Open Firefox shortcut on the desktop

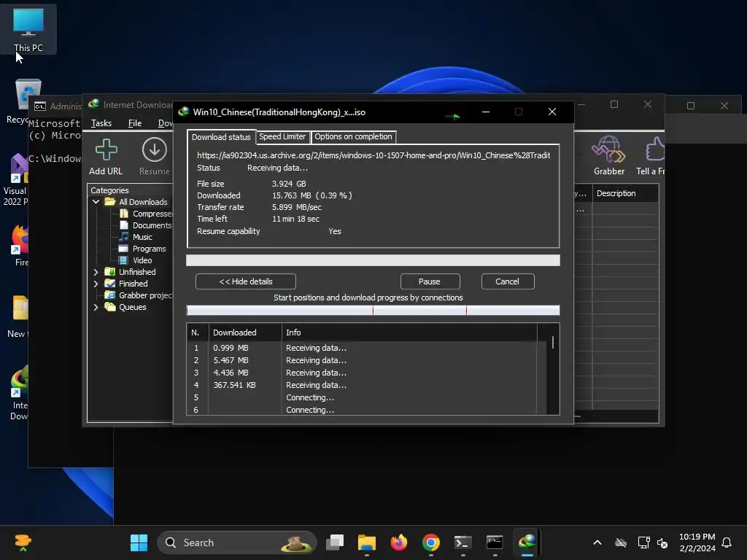coord(20,245)
